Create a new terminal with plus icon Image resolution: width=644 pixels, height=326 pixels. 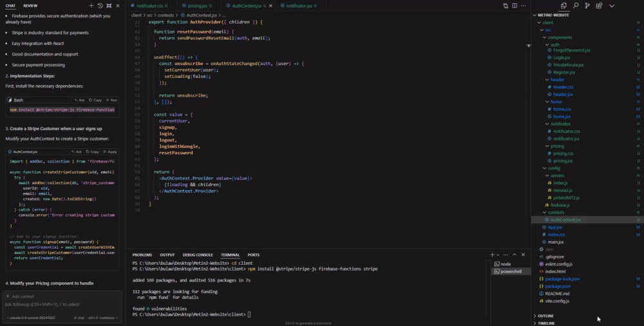pos(492,255)
